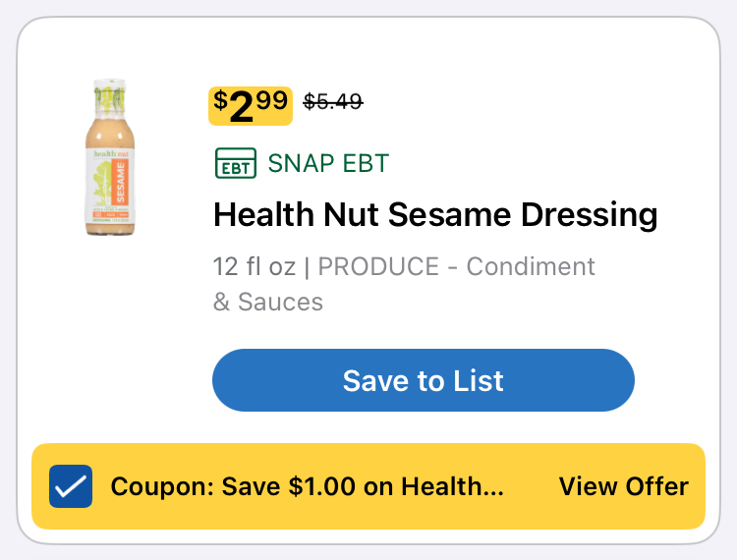Click the dollar sign on sale price
737x560 pixels.
pyautogui.click(x=220, y=99)
